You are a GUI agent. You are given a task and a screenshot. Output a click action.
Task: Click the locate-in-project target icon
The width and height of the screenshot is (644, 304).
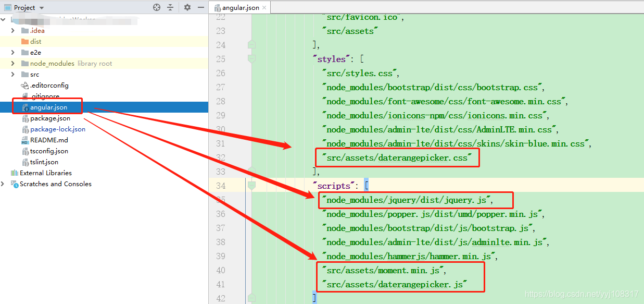click(x=157, y=7)
